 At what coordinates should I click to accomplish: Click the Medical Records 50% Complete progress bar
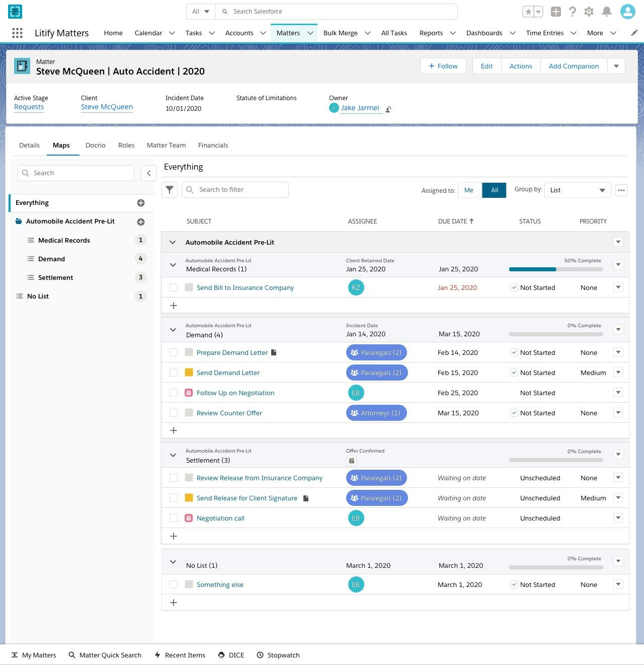(556, 269)
